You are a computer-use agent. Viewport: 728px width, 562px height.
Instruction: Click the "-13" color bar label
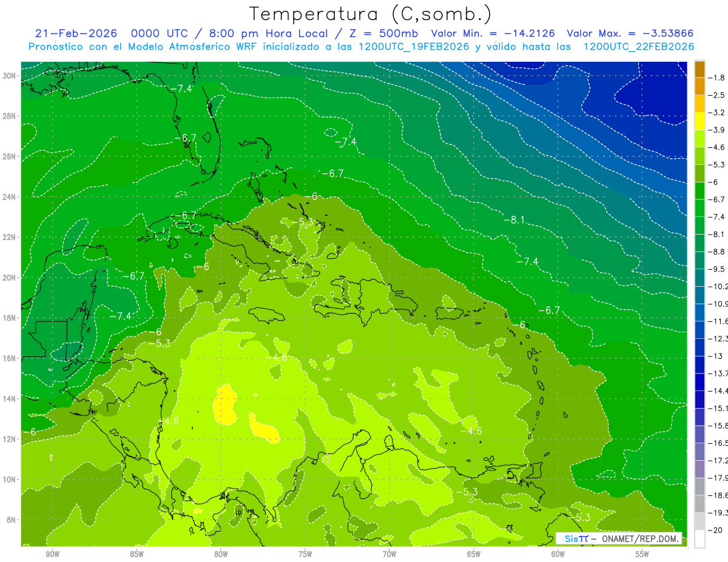[x=715, y=356]
